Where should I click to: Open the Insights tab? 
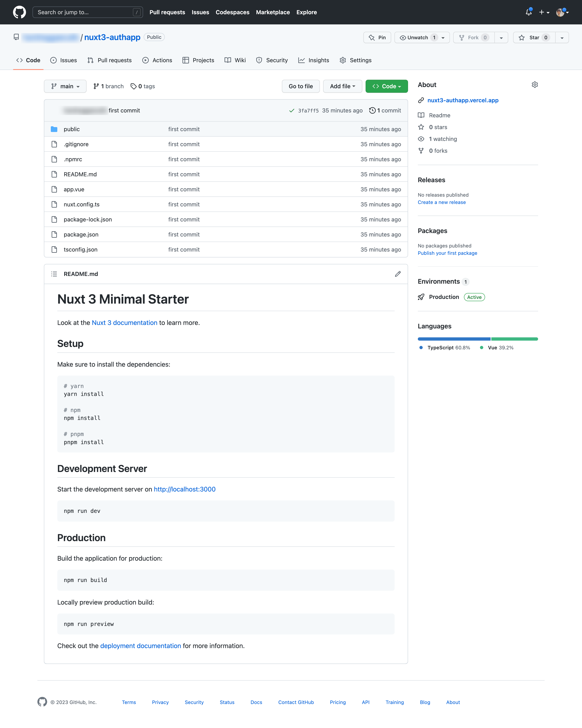314,60
